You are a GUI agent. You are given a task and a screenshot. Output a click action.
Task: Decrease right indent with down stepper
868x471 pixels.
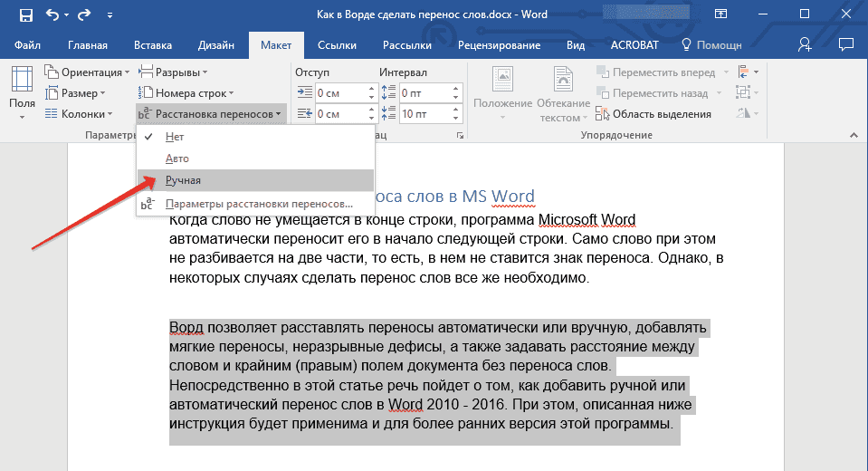(x=371, y=119)
